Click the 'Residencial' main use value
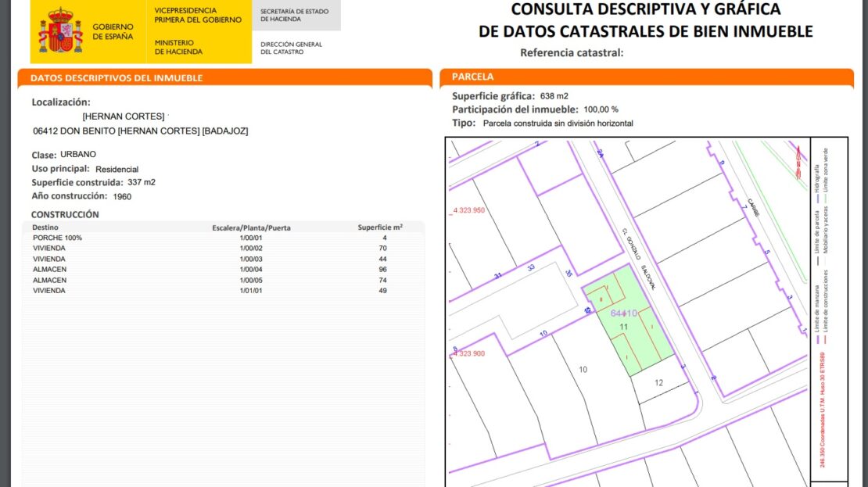This screenshot has height=487, width=868. [x=117, y=170]
